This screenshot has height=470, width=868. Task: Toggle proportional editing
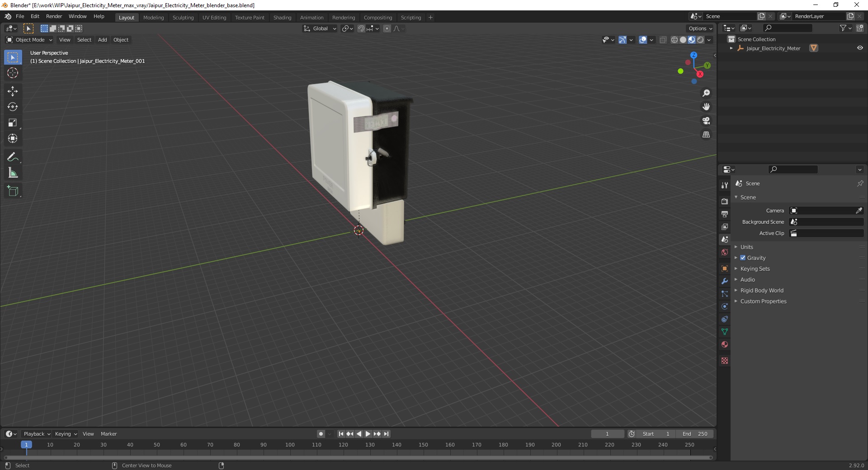click(x=387, y=28)
